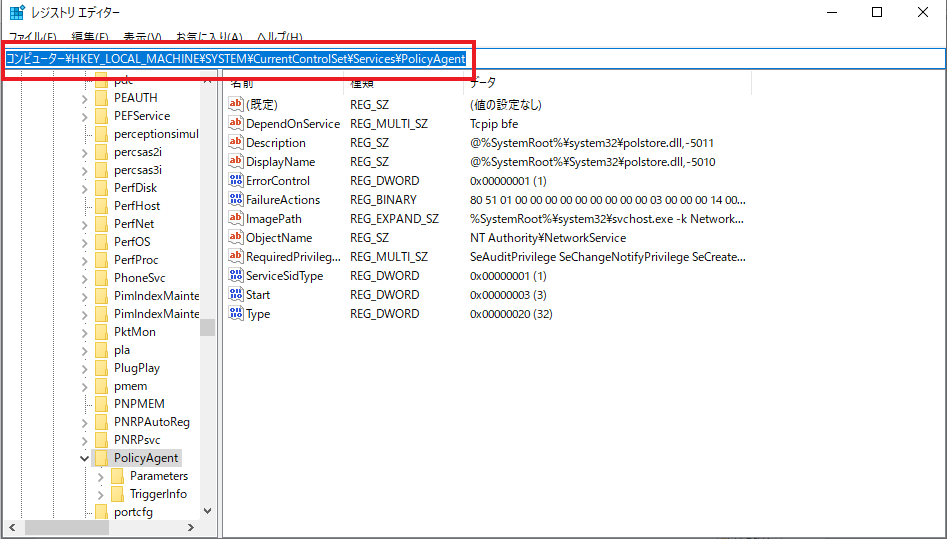Viewport: 947px width, 539px height.
Task: Click the DependOnService value icon
Action: (x=236, y=124)
